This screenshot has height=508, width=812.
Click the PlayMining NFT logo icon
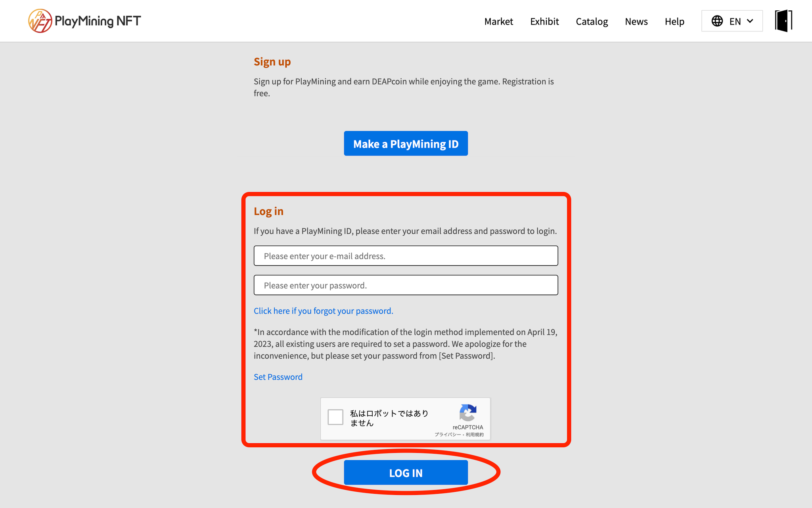(x=40, y=21)
